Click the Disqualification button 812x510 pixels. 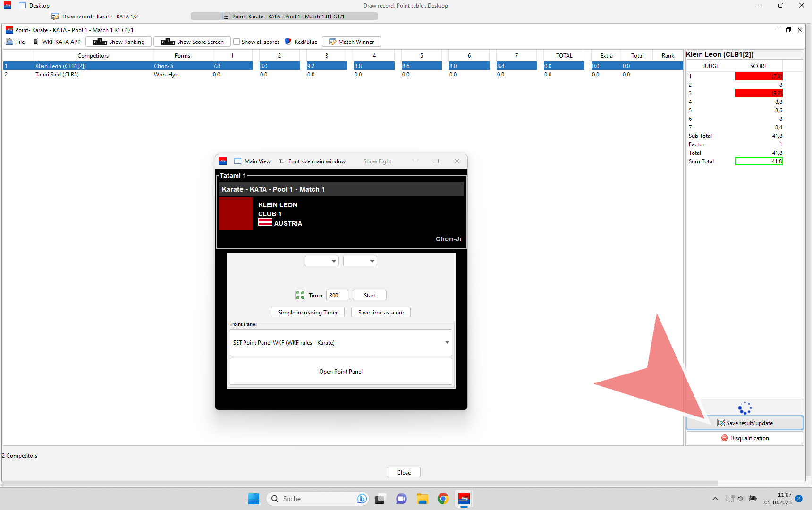[x=744, y=438]
